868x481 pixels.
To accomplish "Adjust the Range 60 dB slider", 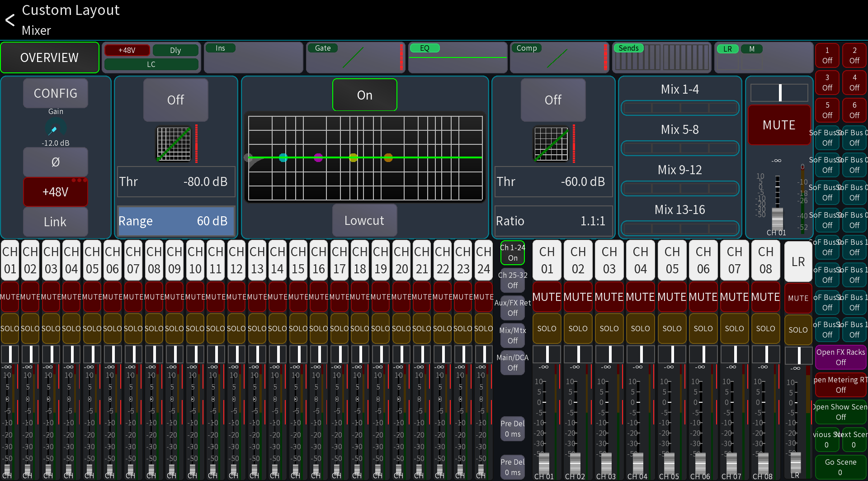I will (x=175, y=221).
